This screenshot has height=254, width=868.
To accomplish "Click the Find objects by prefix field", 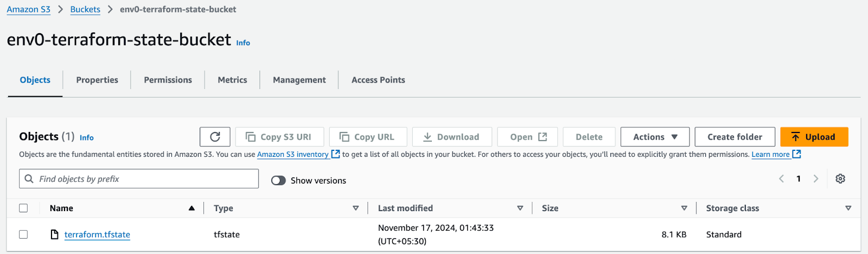I will tap(139, 179).
